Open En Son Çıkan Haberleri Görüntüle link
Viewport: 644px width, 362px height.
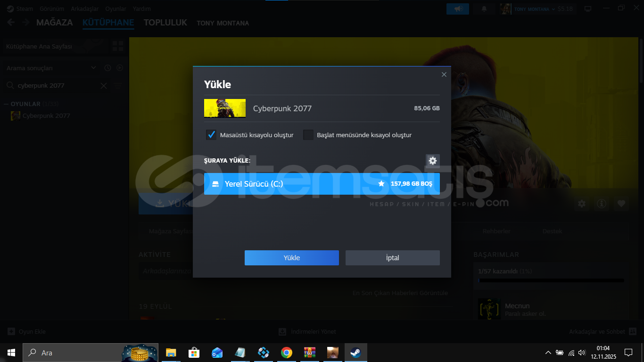click(400, 293)
